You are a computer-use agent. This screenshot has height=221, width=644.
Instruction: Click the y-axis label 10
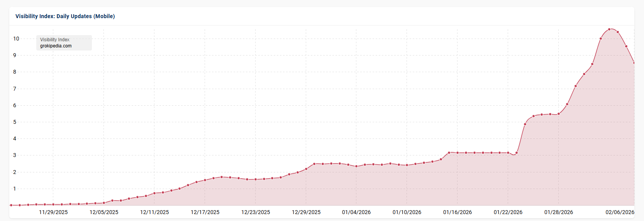(x=16, y=39)
